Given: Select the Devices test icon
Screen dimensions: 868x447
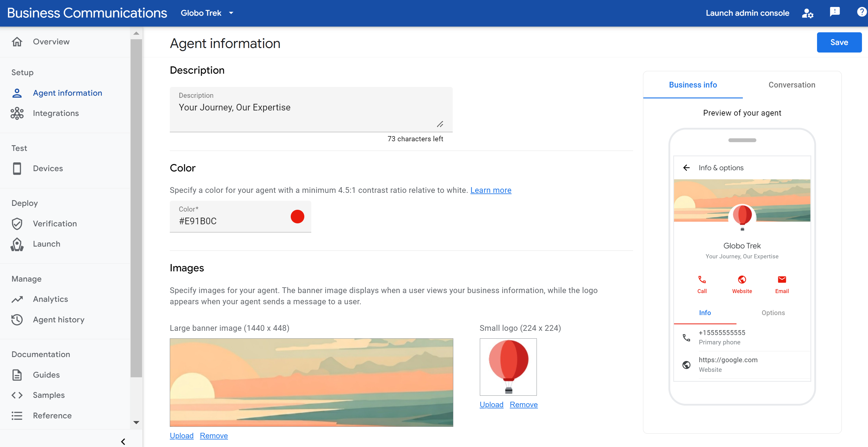Looking at the screenshot, I should click(x=17, y=168).
